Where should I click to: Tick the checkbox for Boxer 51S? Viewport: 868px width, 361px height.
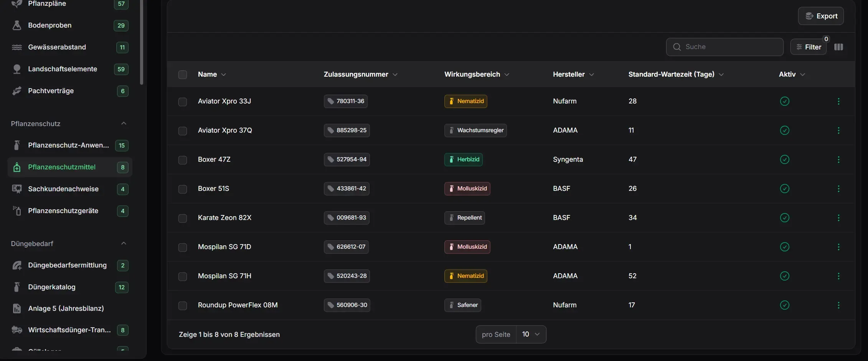click(x=183, y=189)
